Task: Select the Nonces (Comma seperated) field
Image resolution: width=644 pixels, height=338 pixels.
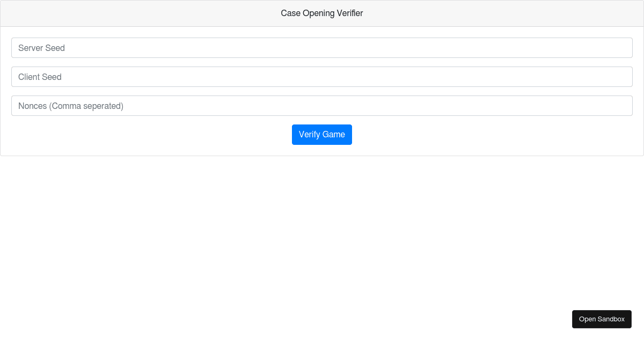Action: pyautogui.click(x=322, y=106)
